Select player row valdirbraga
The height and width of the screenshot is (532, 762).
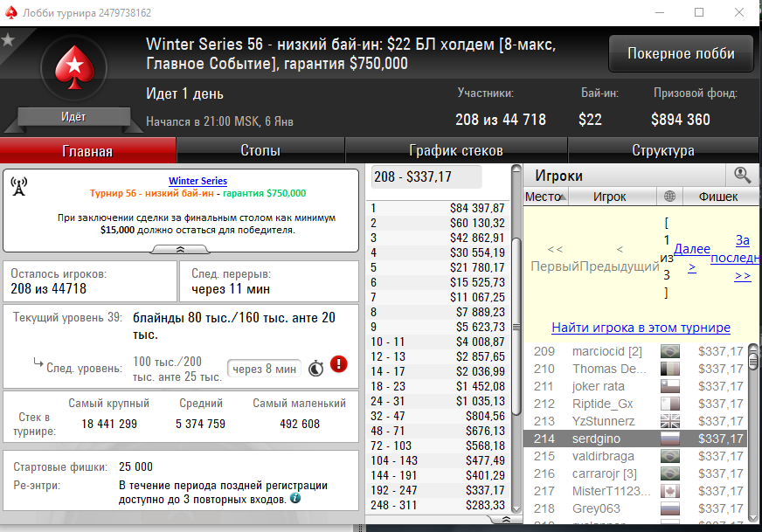635,456
